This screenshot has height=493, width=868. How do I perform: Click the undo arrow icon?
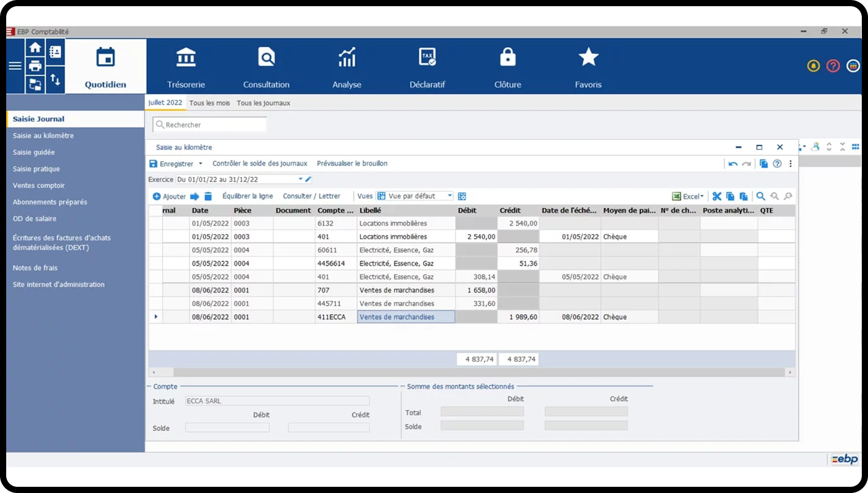pos(733,164)
